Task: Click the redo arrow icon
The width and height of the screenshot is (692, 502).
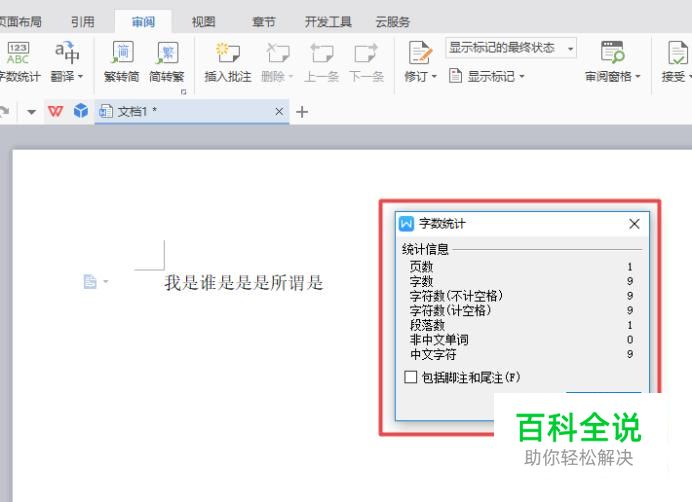Action: coord(4,111)
